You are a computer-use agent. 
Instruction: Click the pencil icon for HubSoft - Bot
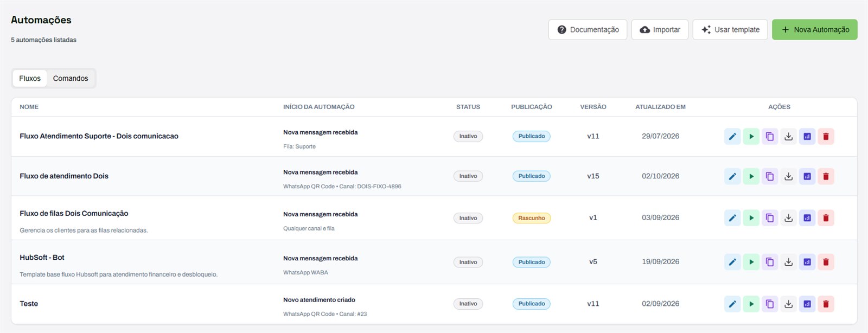tap(732, 262)
